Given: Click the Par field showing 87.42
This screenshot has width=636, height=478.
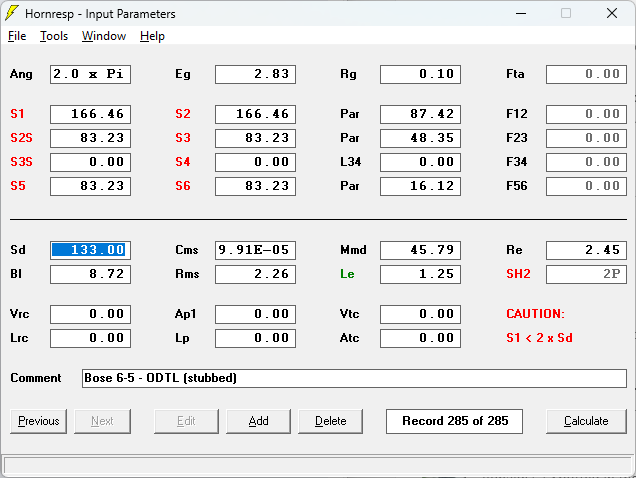Looking at the screenshot, I should pos(420,114).
